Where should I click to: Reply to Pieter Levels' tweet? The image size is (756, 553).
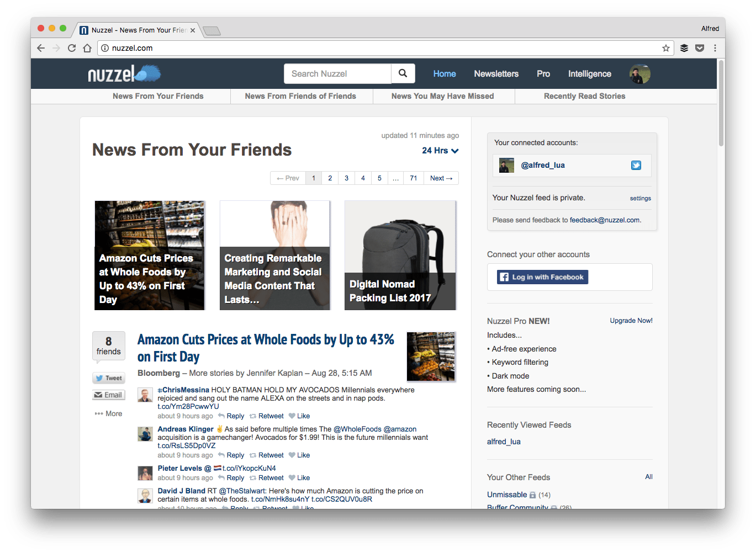point(231,478)
